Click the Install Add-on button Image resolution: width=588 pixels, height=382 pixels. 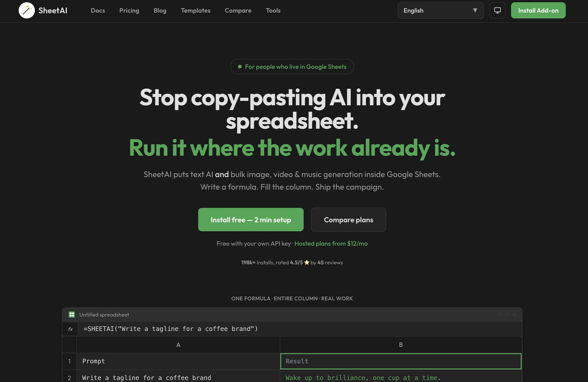tap(538, 10)
